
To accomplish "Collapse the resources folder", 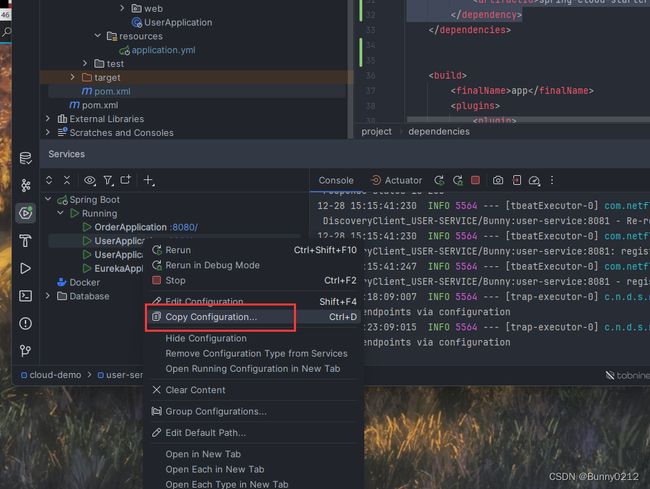I will coord(97,36).
